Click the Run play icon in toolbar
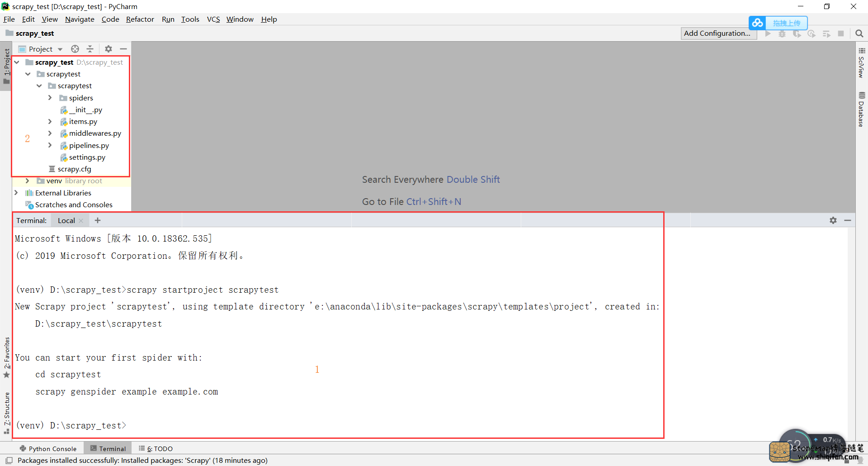Image resolution: width=868 pixels, height=466 pixels. pyautogui.click(x=768, y=33)
